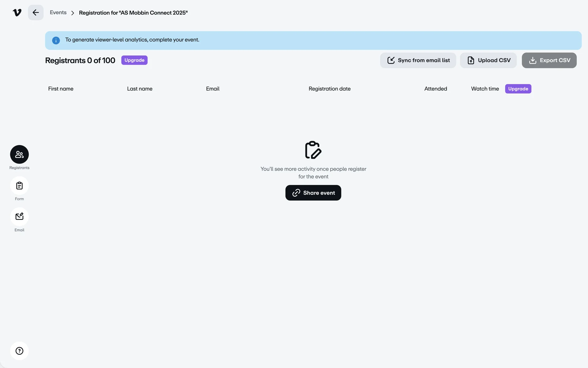Sort by Last name column header
This screenshot has height=368, width=588.
140,89
